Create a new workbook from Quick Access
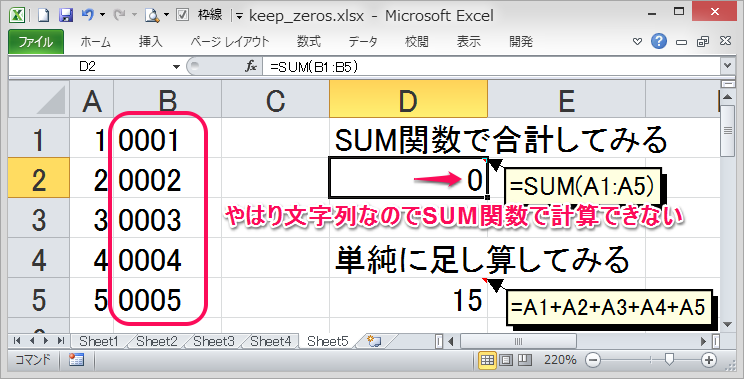 click(x=44, y=15)
